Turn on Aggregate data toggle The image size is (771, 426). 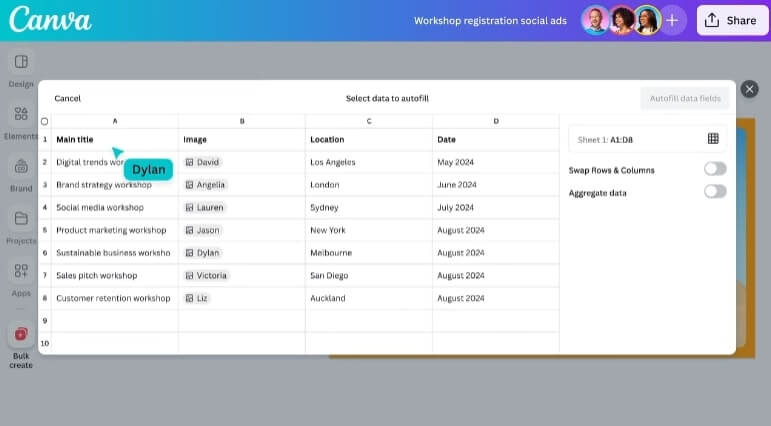715,192
